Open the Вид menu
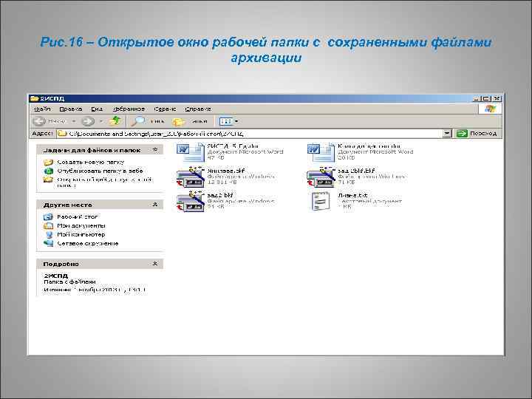This screenshot has height=399, width=532. pos(97,109)
